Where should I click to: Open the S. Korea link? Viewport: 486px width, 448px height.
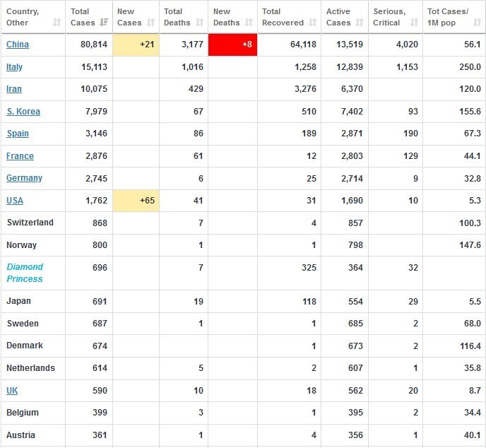[23, 112]
